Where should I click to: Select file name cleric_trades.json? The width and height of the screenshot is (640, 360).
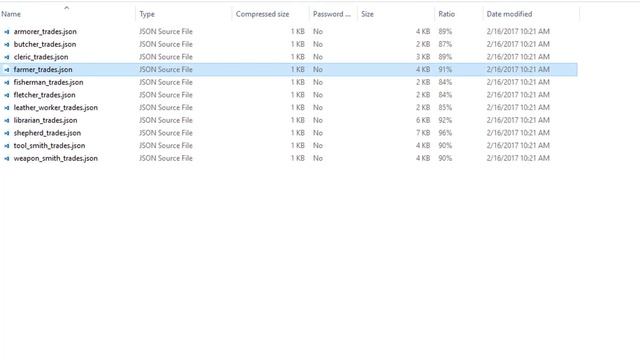click(41, 57)
